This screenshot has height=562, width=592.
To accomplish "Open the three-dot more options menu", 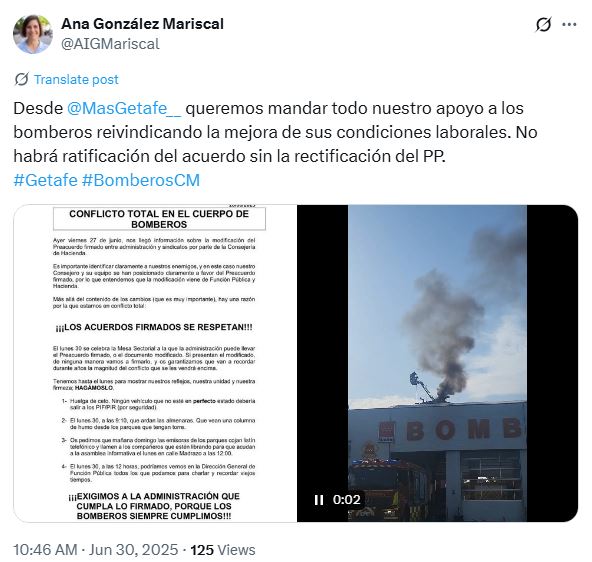I will pyautogui.click(x=569, y=25).
